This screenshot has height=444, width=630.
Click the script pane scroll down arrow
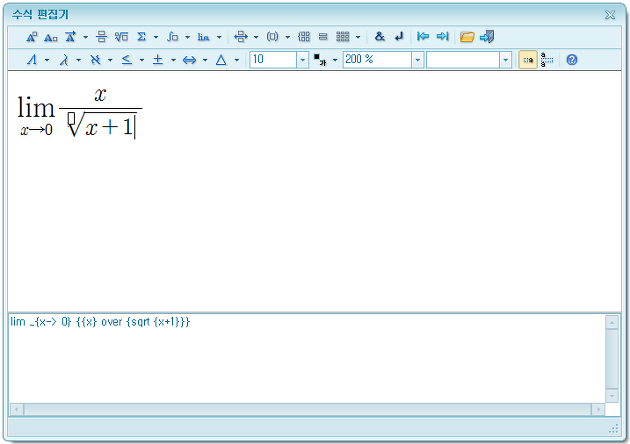(x=612, y=396)
